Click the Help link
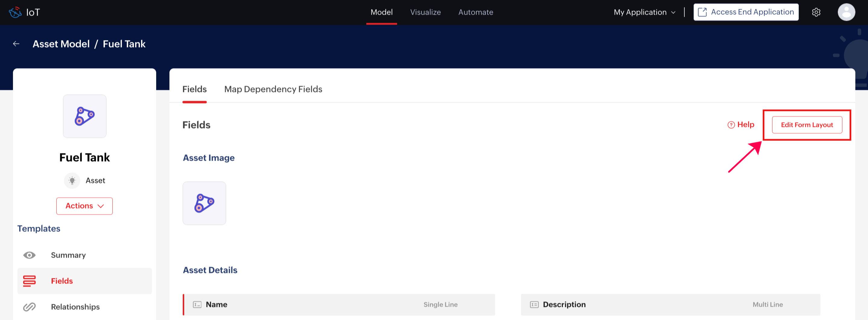 point(741,125)
